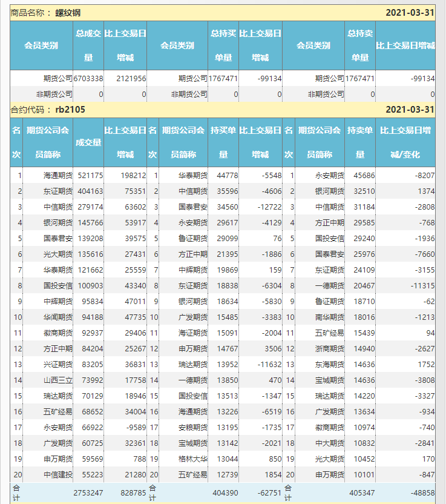Select 海通期货 in the volume ranking
The height and width of the screenshot is (504, 446).
[x=58, y=176]
